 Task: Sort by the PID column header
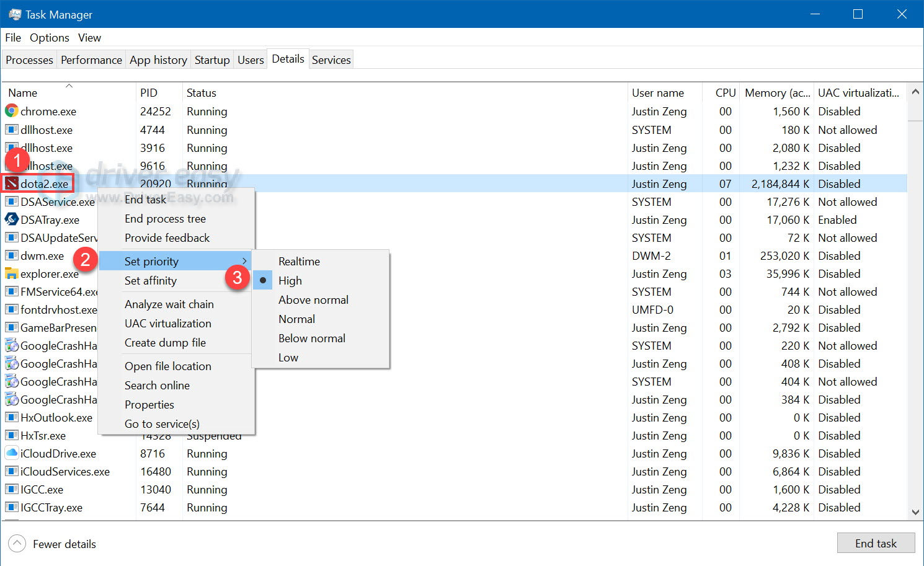pyautogui.click(x=159, y=92)
